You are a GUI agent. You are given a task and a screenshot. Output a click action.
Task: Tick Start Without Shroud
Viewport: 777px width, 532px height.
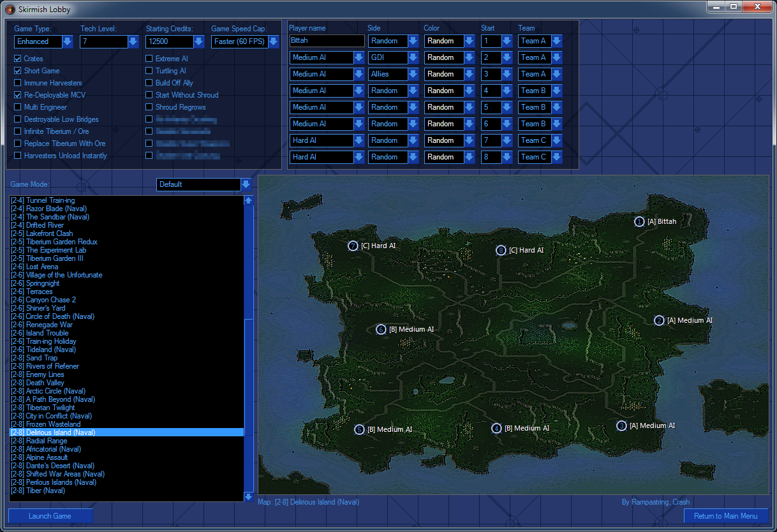(149, 95)
